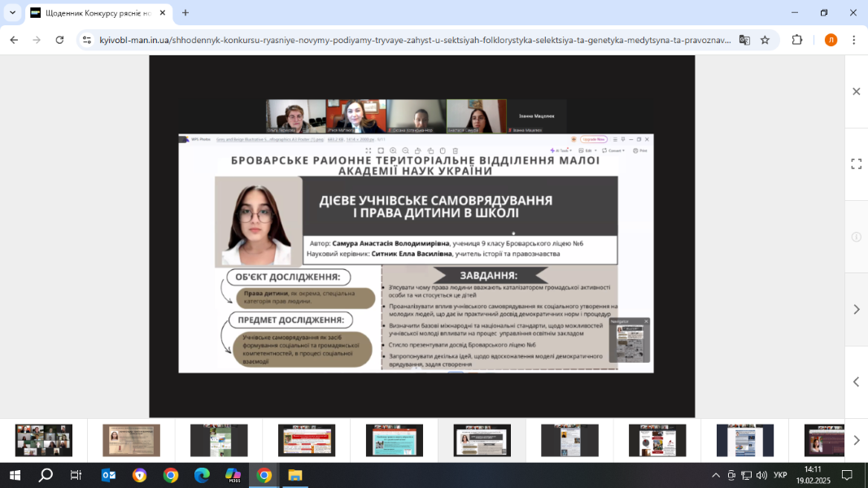Bookmark this page with the star icon
This screenshot has height=488, width=868.
click(765, 40)
